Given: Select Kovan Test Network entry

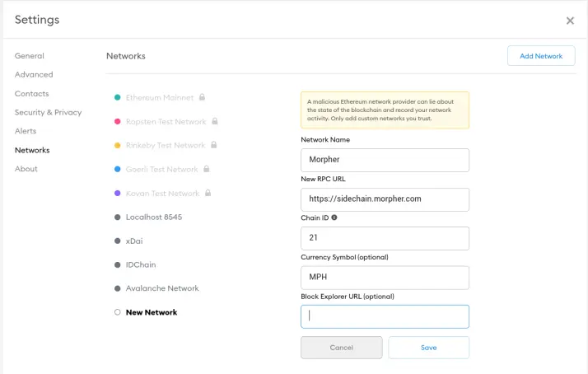Looking at the screenshot, I should point(162,194).
